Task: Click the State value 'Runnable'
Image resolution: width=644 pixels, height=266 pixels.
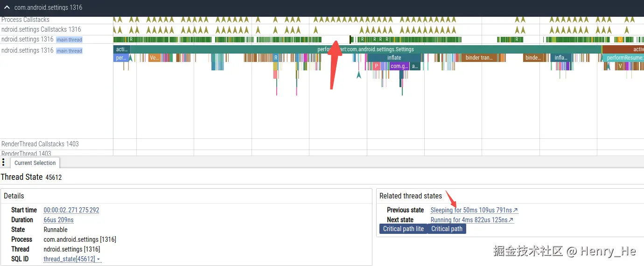Action: click(x=56, y=230)
